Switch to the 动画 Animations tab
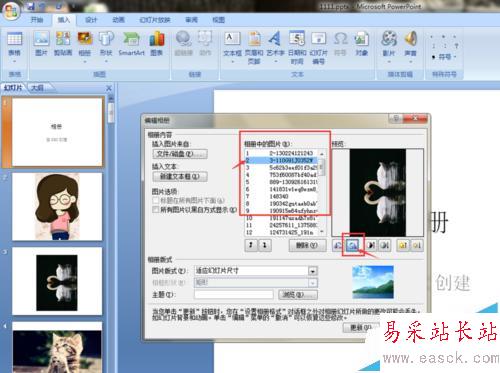500x373 pixels. point(118,20)
